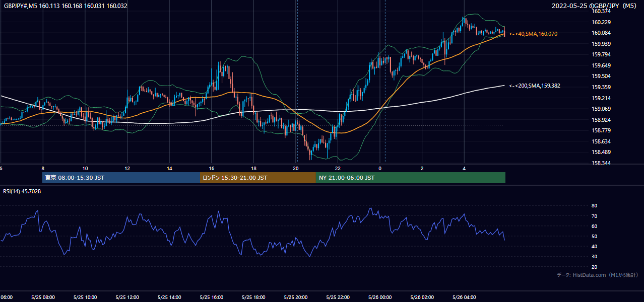Click RSI scale level 80

point(594,206)
